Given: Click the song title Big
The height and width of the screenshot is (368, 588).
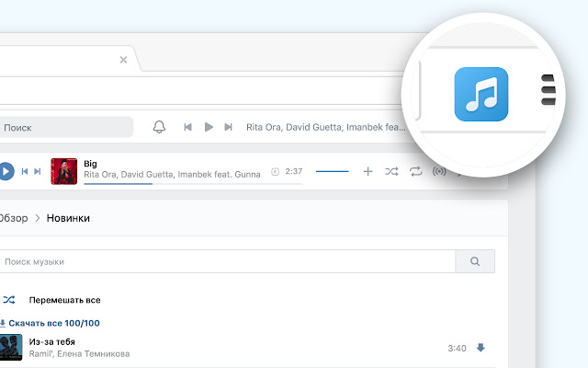Looking at the screenshot, I should coord(90,164).
